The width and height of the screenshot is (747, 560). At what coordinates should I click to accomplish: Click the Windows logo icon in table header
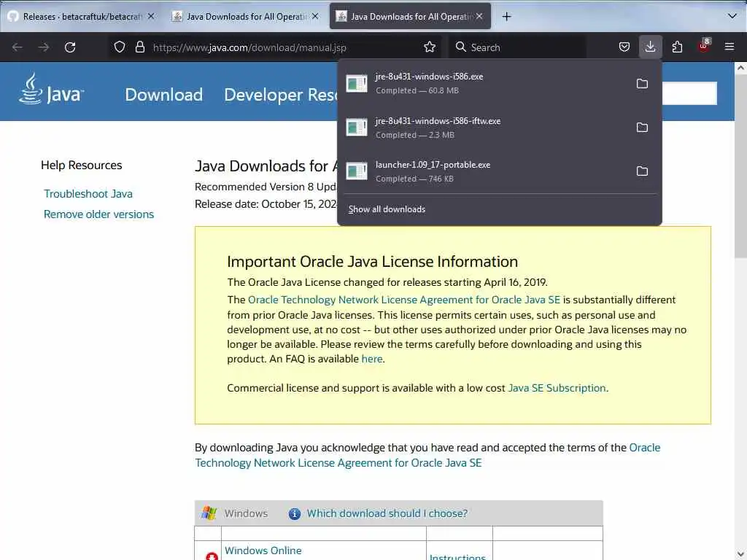[209, 513]
